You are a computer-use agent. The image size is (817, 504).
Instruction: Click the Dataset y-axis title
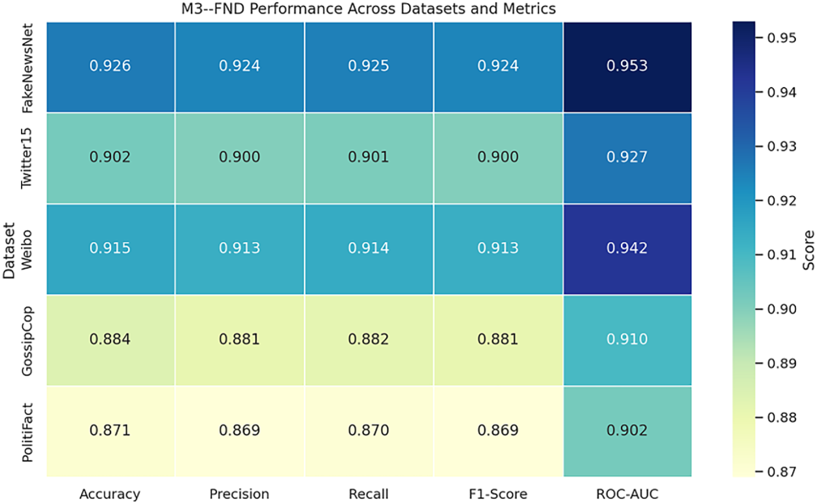pos(10,248)
